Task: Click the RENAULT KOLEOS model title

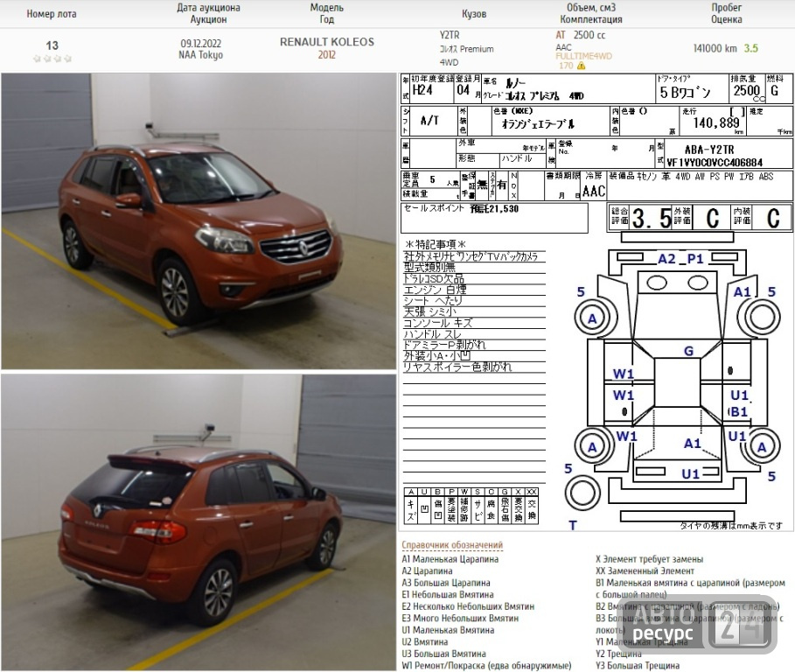Action: (x=327, y=42)
